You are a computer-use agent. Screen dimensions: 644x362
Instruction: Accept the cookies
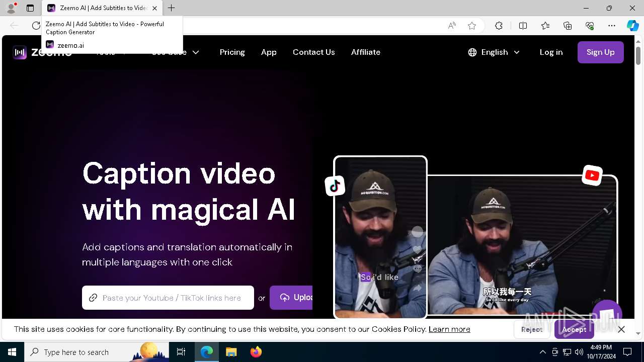coord(574,329)
